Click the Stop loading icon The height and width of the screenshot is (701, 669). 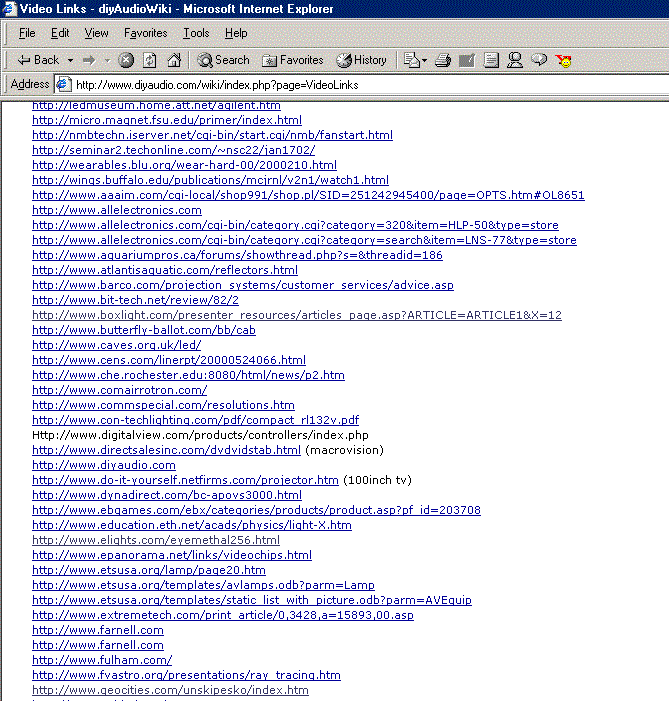(126, 60)
